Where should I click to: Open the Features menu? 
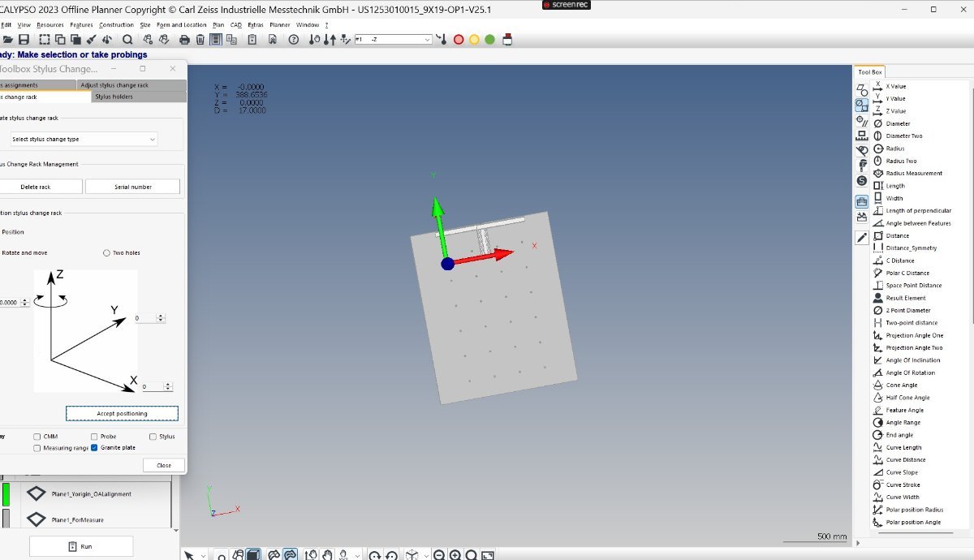coord(81,25)
